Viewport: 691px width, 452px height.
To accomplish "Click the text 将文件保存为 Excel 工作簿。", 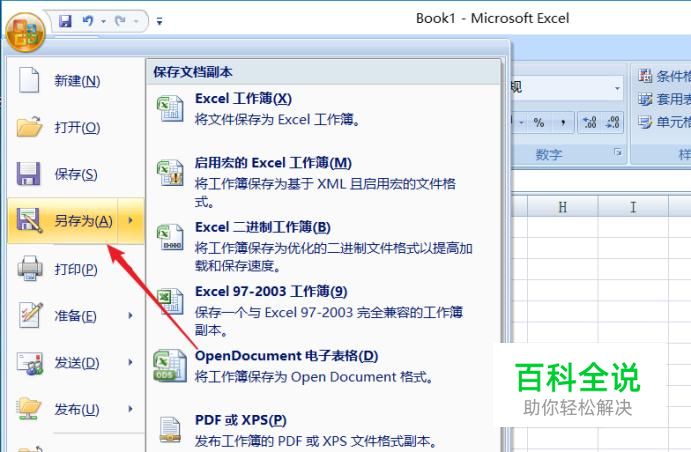I will (x=278, y=119).
